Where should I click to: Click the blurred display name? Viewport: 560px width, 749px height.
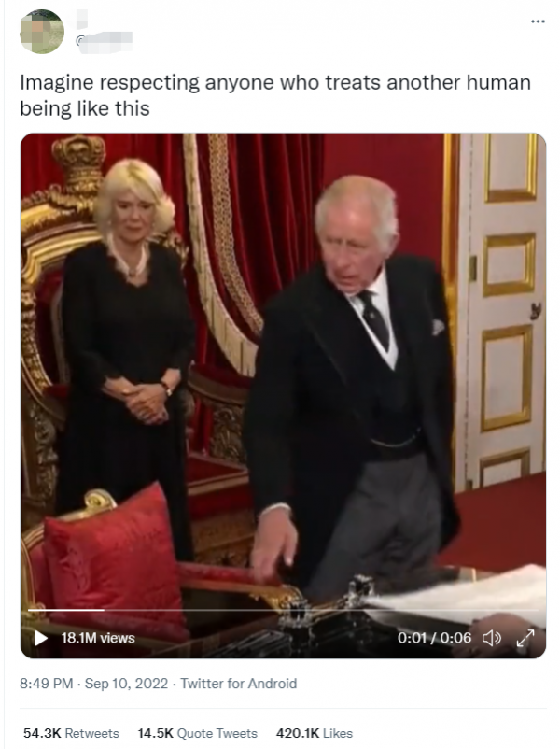(81, 19)
